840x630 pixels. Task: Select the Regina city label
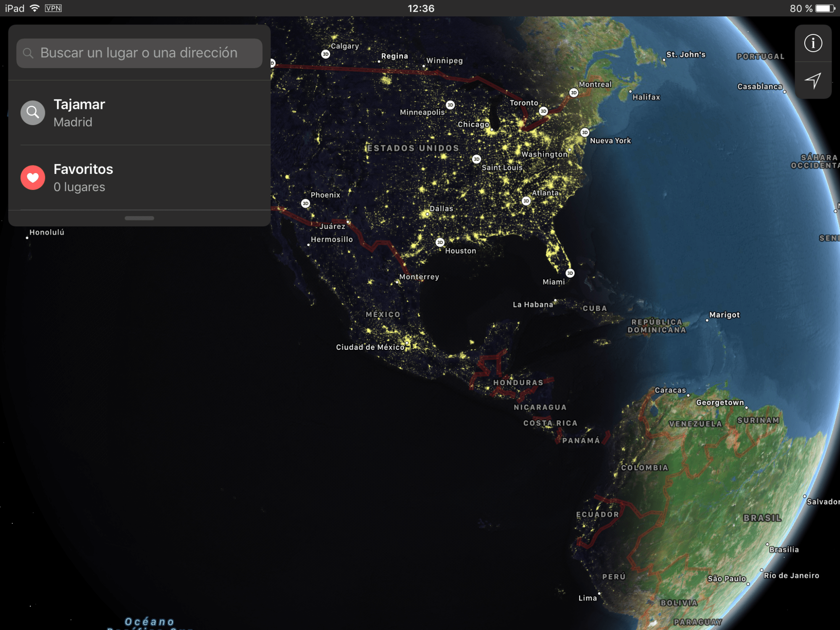[x=394, y=56]
